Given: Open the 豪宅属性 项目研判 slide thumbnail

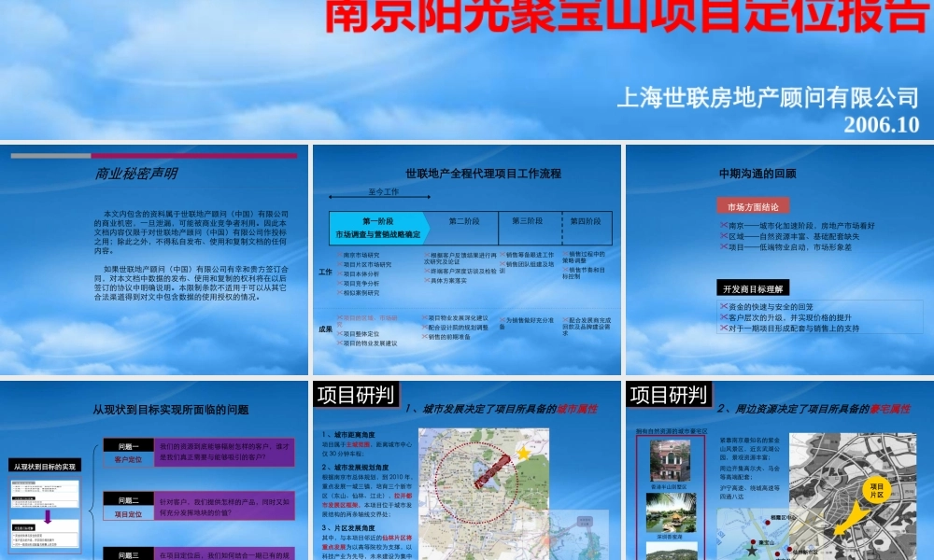Looking at the screenshot, I should pyautogui.click(x=780, y=470).
